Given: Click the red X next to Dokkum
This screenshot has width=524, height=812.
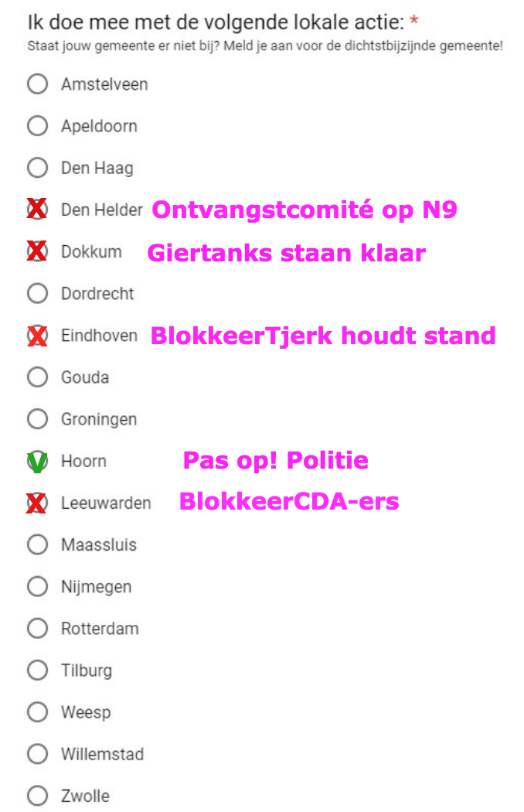Looking at the screenshot, I should pos(37,251).
